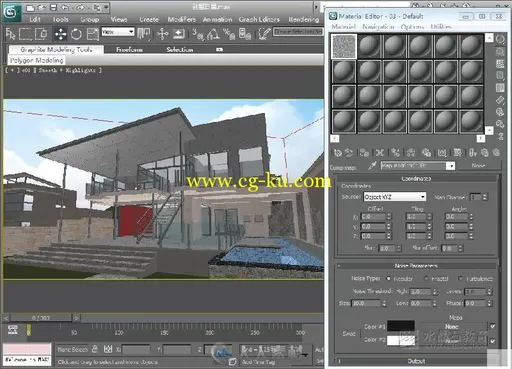Toggle the Percent Snap icon
512x369 pixels.
coord(229,34)
